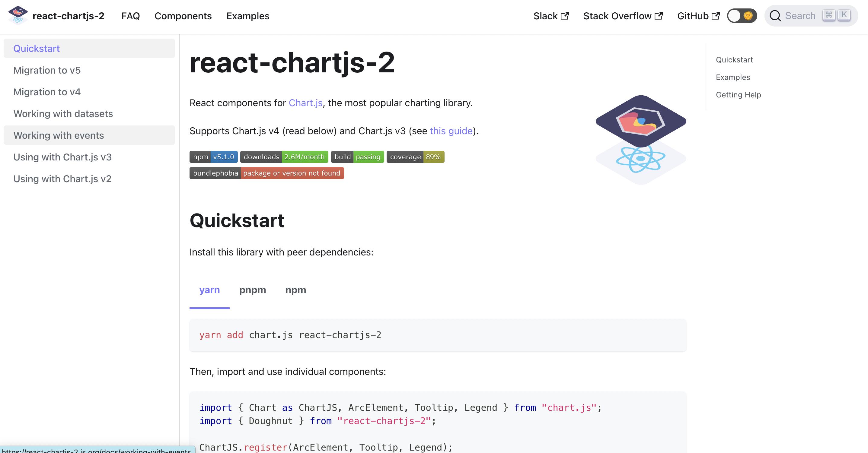Open Migration to v5 doc
The width and height of the screenshot is (868, 453).
[x=89, y=70]
